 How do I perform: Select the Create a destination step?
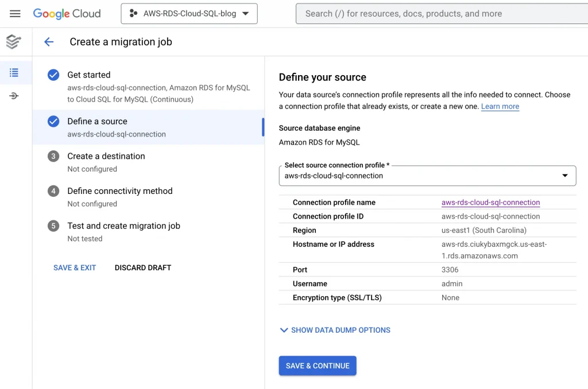click(149, 162)
